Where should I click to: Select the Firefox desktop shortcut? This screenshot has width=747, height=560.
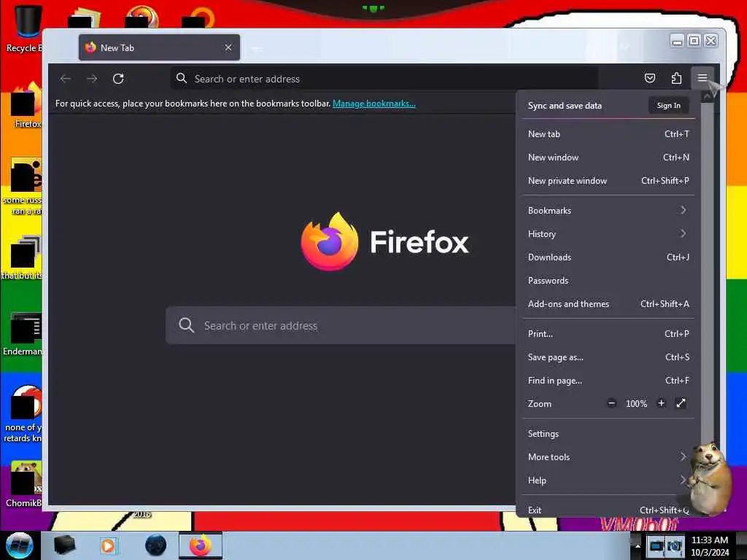point(26,106)
